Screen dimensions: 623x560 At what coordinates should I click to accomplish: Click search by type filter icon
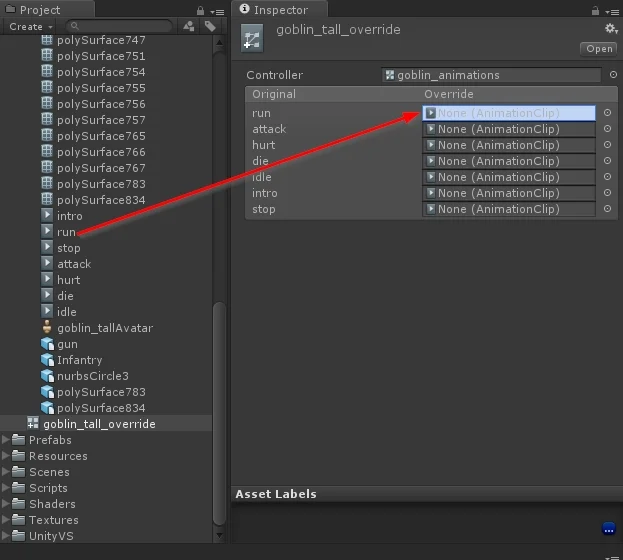tap(189, 27)
